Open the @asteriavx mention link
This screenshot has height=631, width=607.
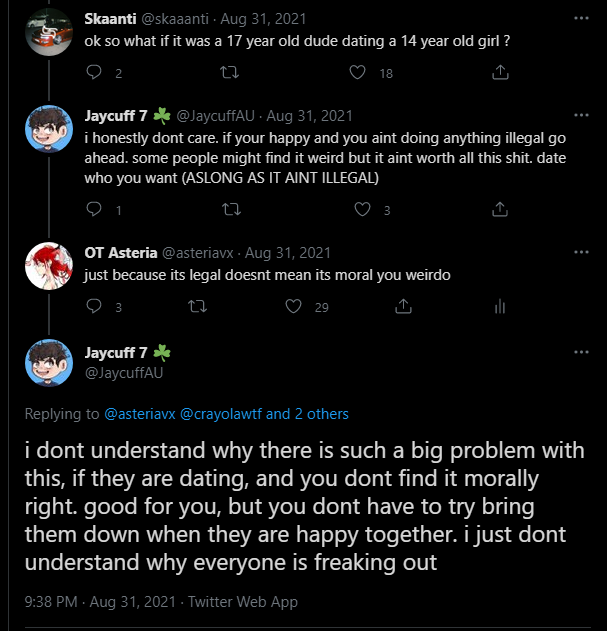click(139, 413)
